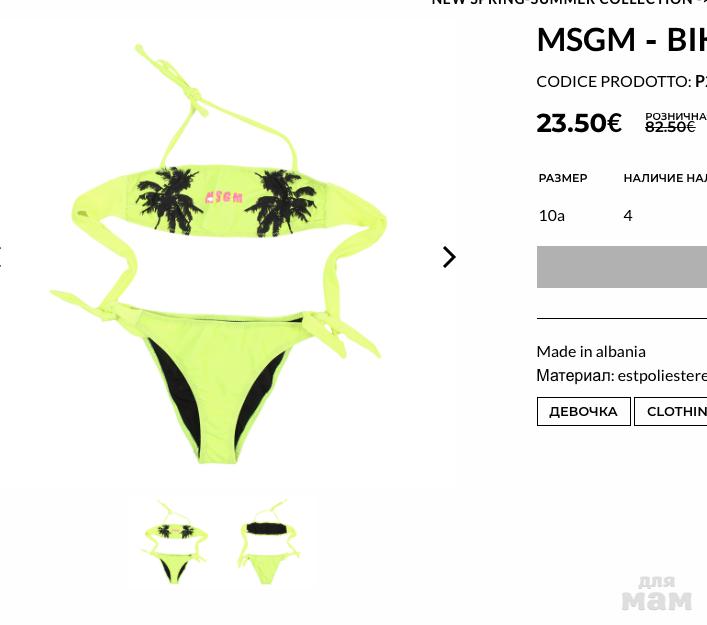Click the 23.50€ sale price
The width and height of the screenshot is (707, 625).
tap(579, 123)
